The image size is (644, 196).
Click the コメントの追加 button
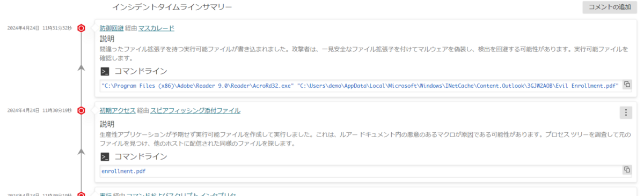[x=609, y=7]
